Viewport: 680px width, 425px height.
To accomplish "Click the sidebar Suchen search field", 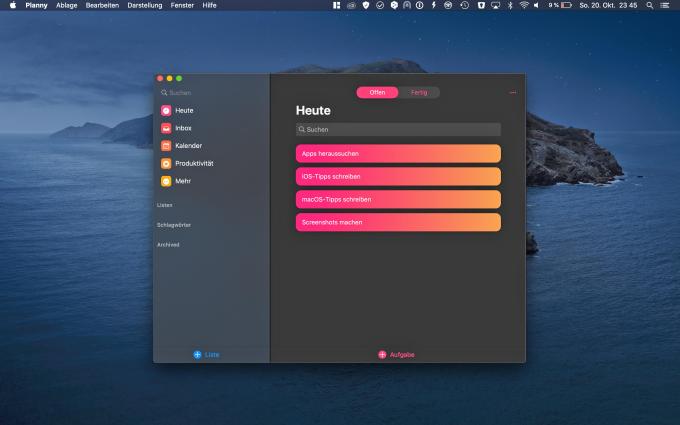I will [211, 93].
